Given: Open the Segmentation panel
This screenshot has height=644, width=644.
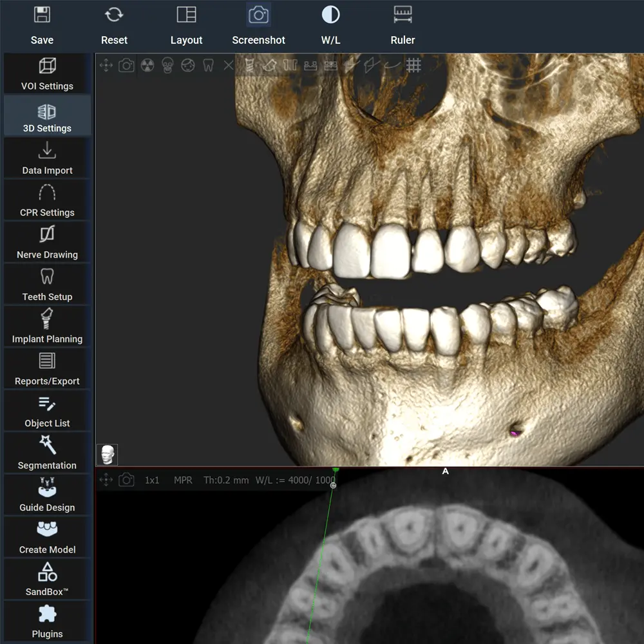Looking at the screenshot, I should 47,453.
